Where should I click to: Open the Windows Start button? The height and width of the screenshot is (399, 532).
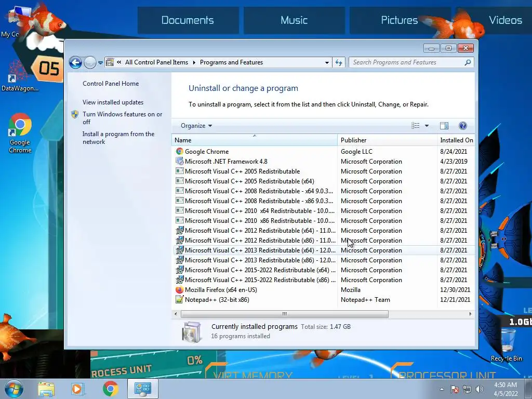coord(14,389)
